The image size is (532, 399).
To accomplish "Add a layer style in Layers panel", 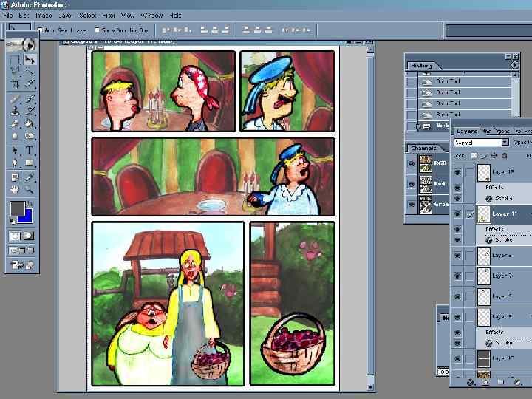I will [x=470, y=382].
